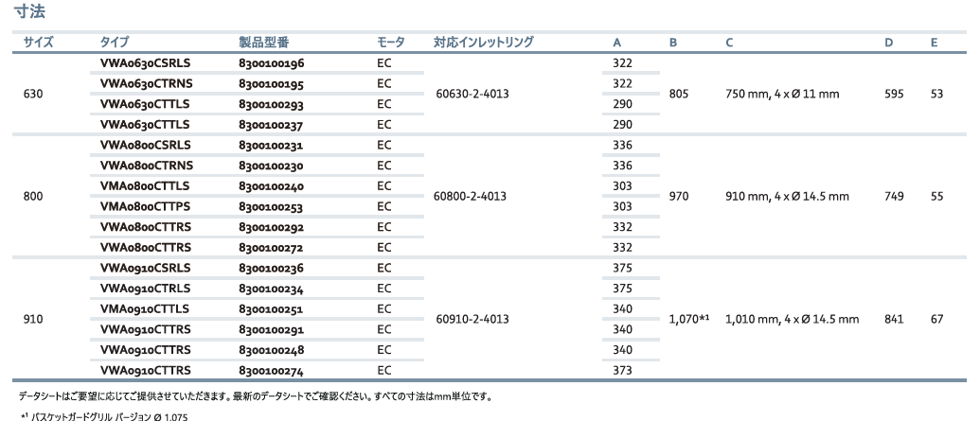Screen dimensions: 980x421
Task: Select size cell 630
Action: (x=32, y=95)
